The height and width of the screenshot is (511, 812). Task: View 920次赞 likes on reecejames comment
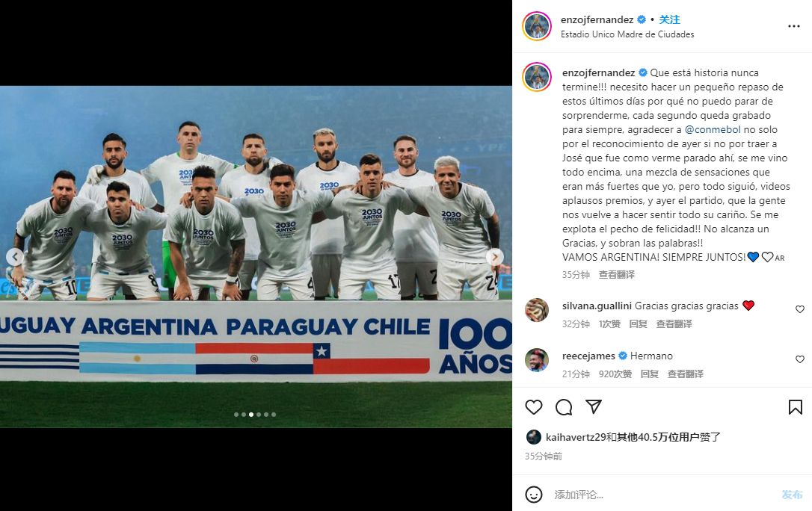[615, 374]
